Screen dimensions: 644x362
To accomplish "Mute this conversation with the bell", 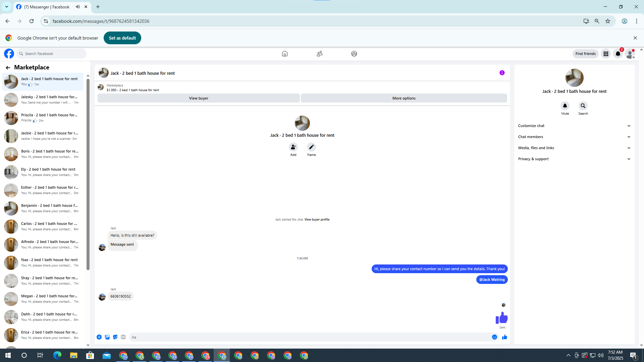I will click(565, 106).
